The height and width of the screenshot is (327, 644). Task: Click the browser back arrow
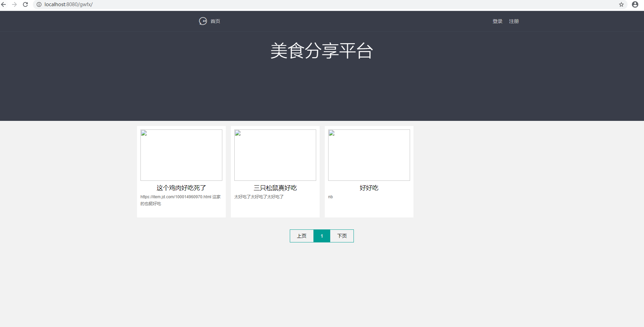pyautogui.click(x=4, y=4)
